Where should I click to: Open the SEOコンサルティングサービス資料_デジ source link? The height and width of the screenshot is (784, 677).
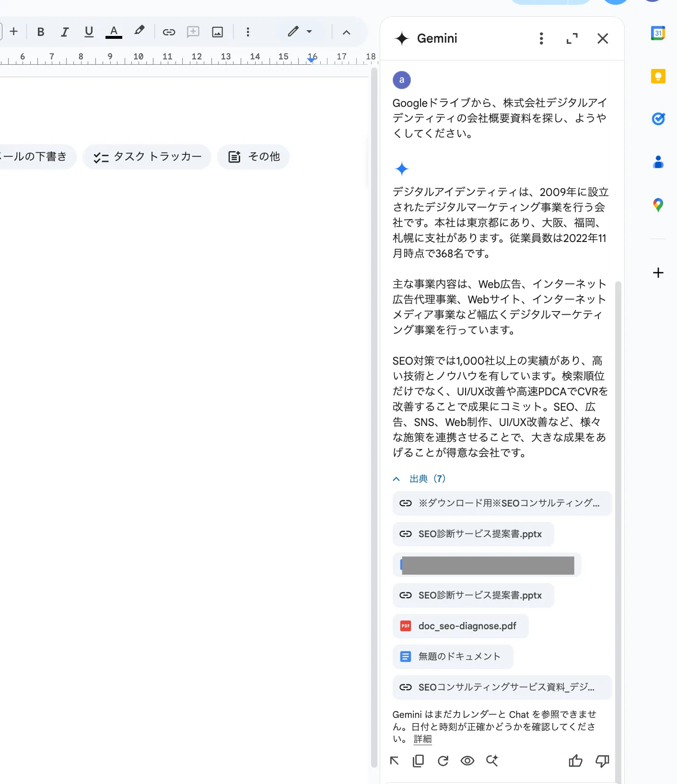502,687
